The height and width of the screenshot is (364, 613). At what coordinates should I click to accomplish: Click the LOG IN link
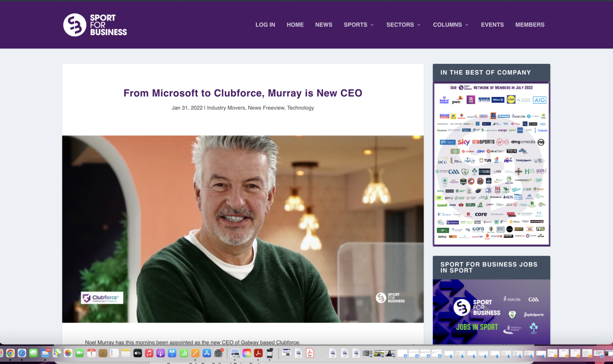click(x=265, y=25)
